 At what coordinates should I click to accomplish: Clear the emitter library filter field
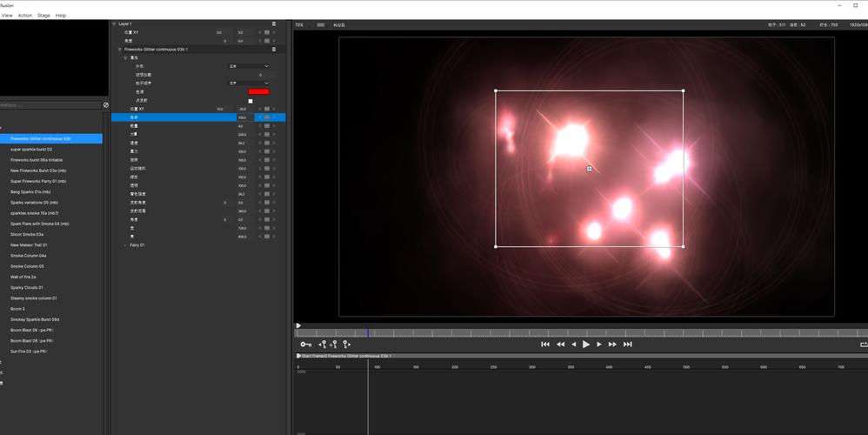point(106,104)
